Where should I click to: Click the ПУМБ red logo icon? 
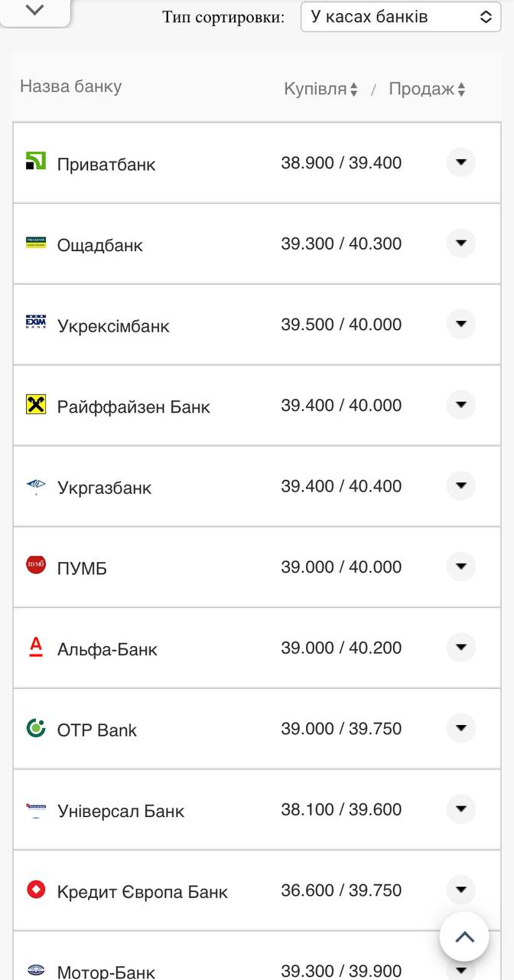click(x=36, y=566)
